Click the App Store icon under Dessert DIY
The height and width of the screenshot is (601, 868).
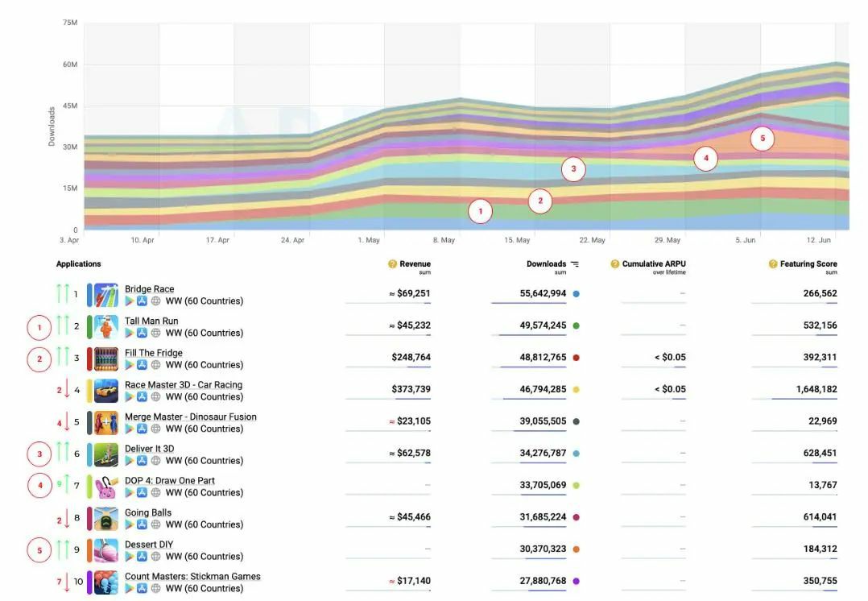pyautogui.click(x=143, y=557)
